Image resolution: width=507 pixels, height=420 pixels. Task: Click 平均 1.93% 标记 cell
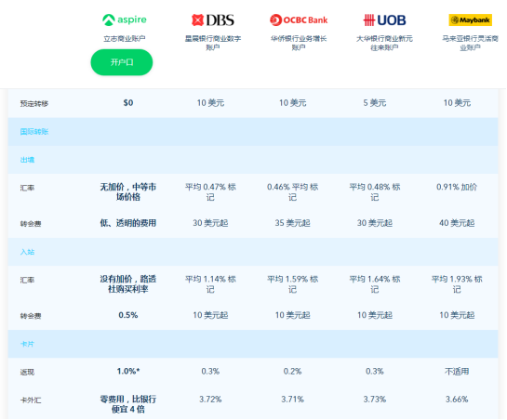tap(457, 283)
